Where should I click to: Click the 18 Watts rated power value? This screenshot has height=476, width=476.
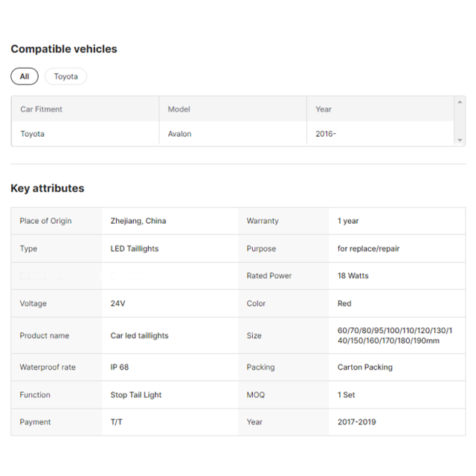[x=353, y=276]
